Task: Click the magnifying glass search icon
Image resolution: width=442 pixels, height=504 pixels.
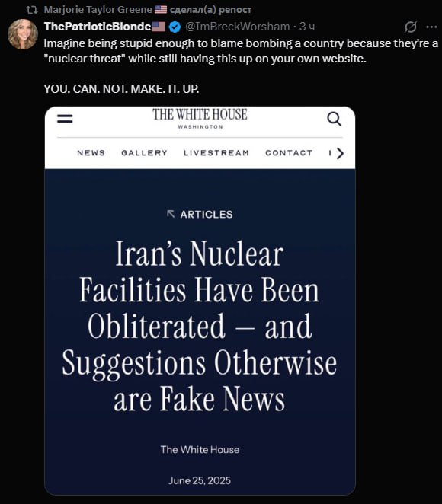Action: [x=335, y=119]
